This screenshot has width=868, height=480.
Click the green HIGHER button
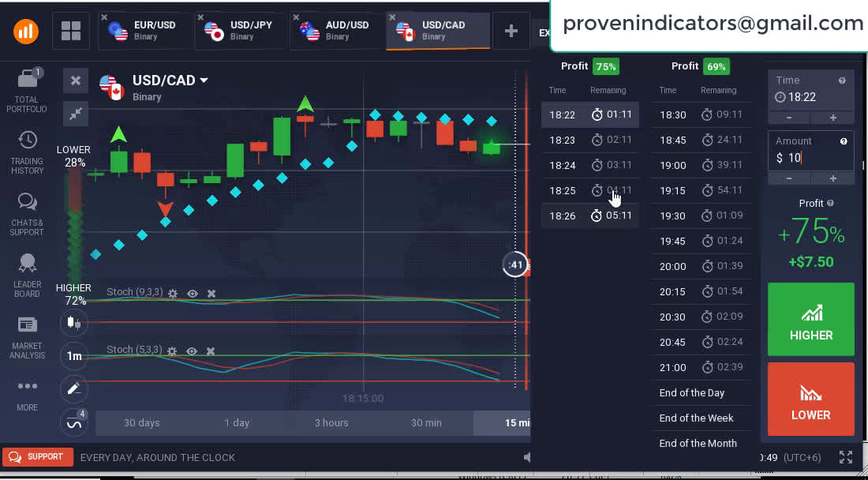pyautogui.click(x=810, y=320)
